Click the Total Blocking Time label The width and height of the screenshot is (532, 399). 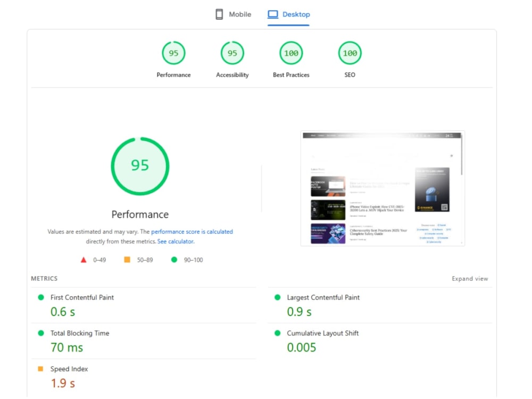[80, 333]
